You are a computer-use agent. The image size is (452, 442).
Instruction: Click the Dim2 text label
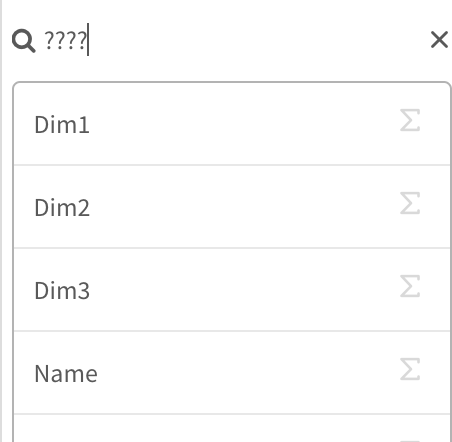(62, 208)
